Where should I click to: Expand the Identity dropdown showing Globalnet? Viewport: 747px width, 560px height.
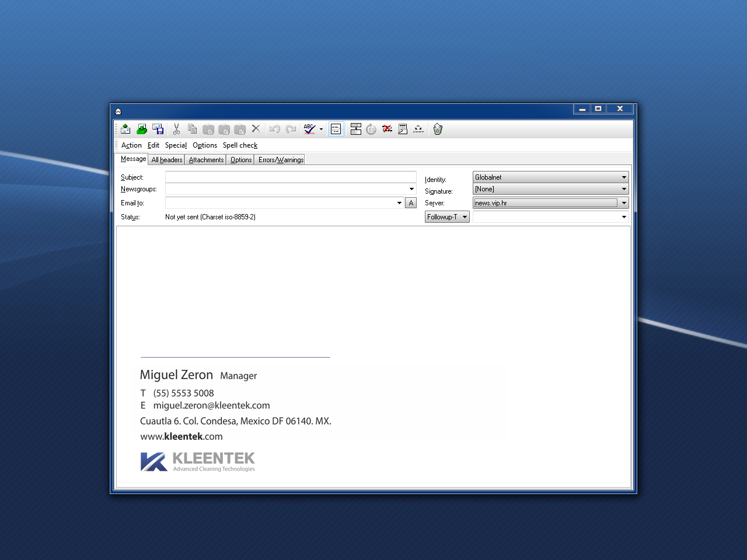(x=550, y=177)
